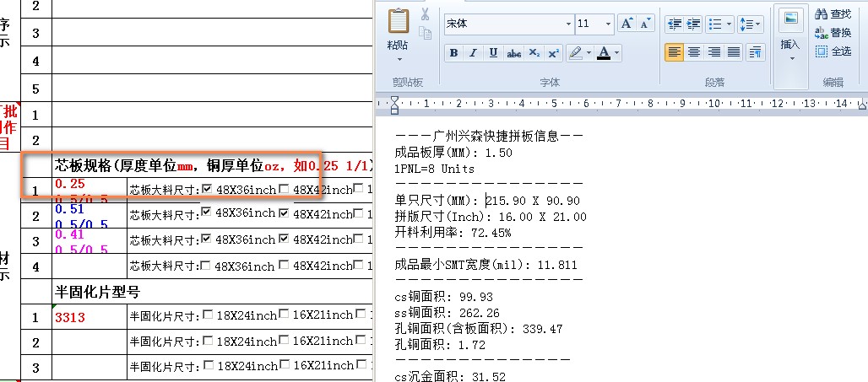Screen dimensions: 868x382
Task: Open the 宋体 font name dropdown
Action: (x=568, y=24)
